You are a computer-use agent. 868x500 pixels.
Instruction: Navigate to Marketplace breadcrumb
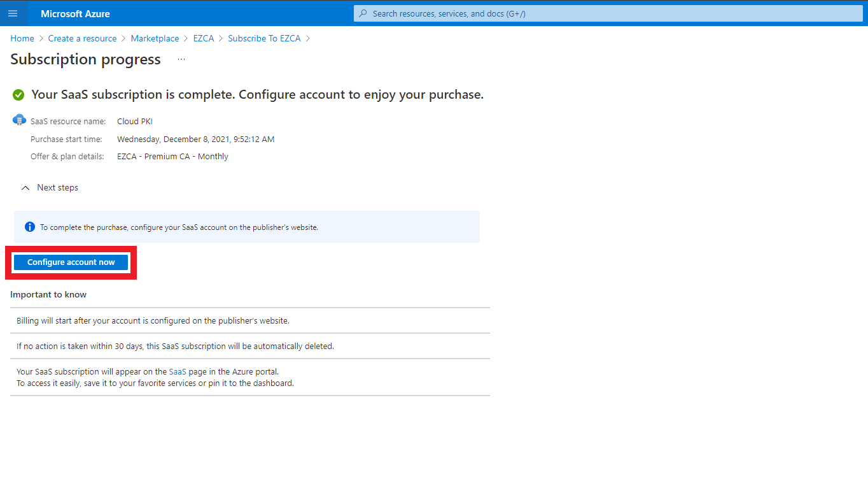click(x=155, y=38)
